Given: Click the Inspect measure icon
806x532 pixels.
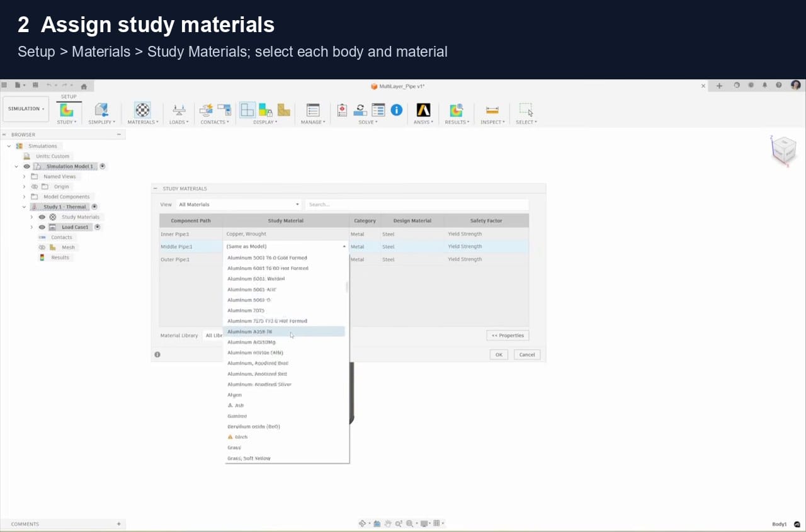Looking at the screenshot, I should (492, 110).
